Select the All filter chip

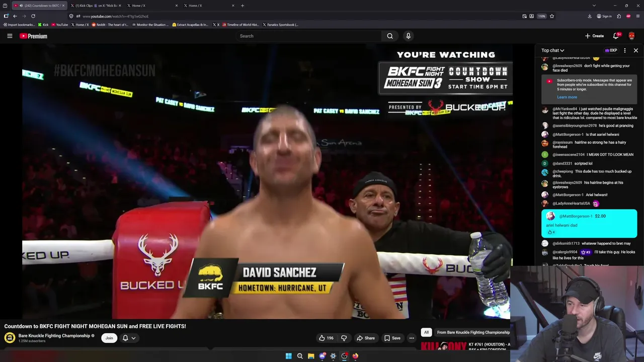(x=426, y=332)
